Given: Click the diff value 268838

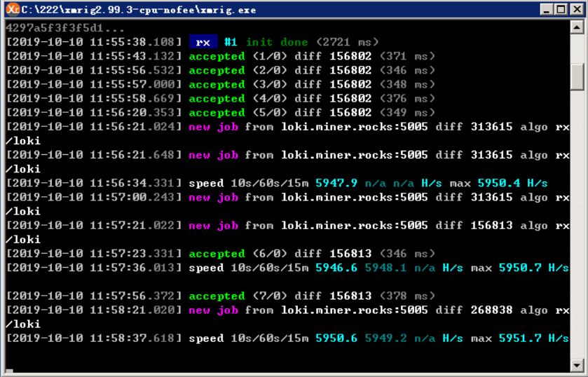Looking at the screenshot, I should coord(491,310).
